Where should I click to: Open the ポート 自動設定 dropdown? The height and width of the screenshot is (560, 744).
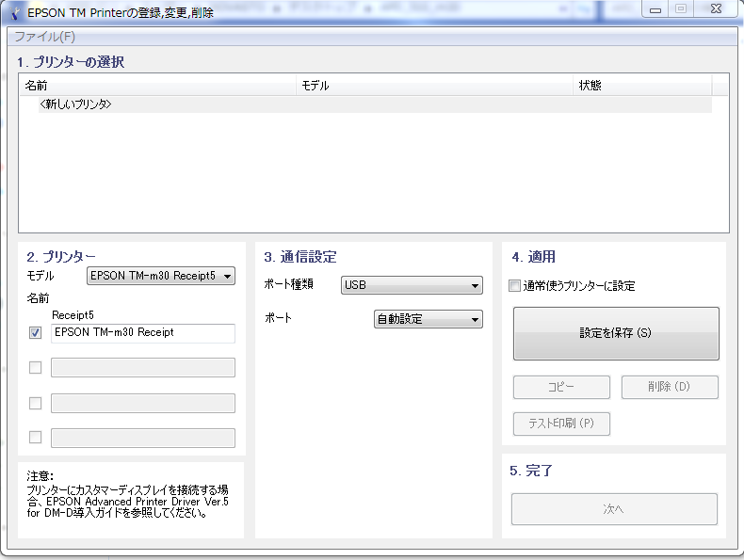click(429, 319)
